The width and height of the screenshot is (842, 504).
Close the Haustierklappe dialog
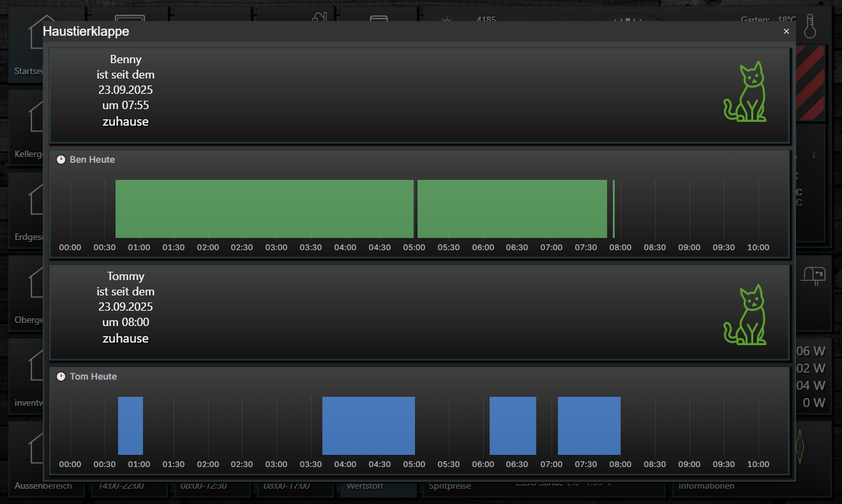[786, 31]
